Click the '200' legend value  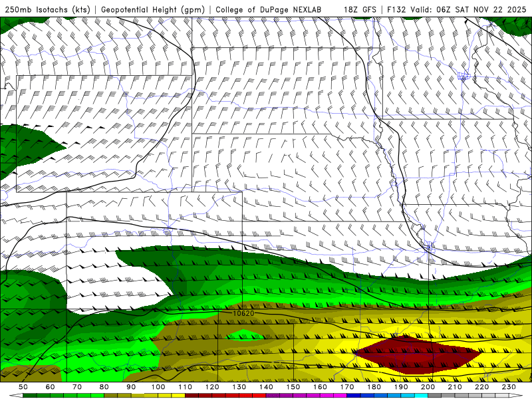click(x=428, y=387)
